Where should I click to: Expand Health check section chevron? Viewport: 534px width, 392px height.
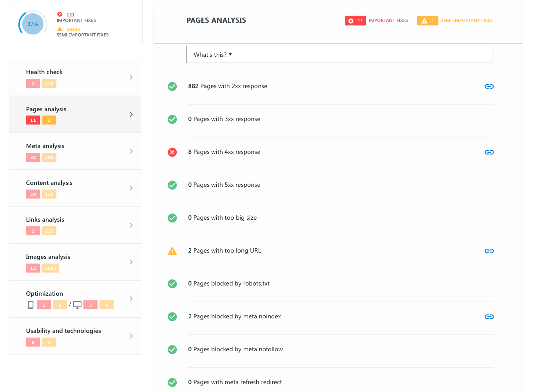click(131, 77)
